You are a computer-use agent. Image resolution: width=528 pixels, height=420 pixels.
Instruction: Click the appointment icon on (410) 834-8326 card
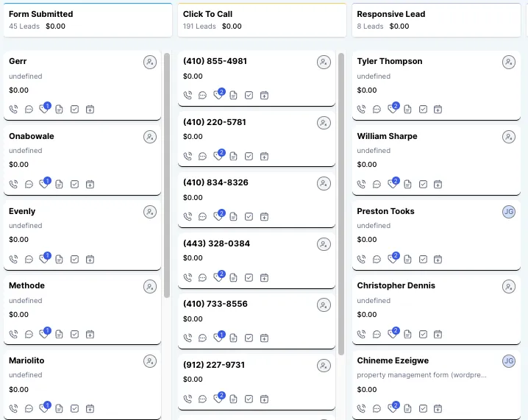[264, 216]
